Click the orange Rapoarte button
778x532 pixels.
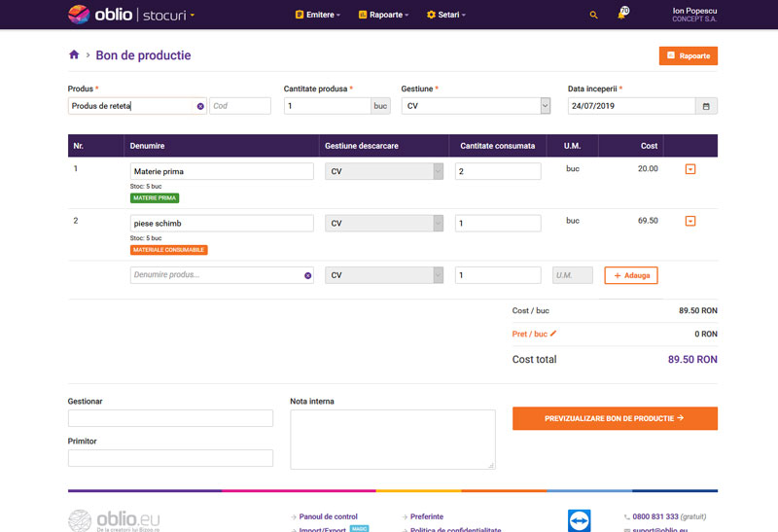(689, 56)
